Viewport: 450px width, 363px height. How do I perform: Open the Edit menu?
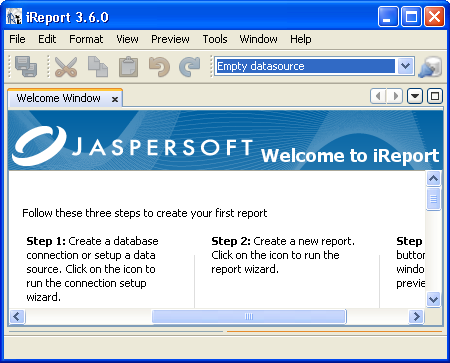(x=47, y=39)
